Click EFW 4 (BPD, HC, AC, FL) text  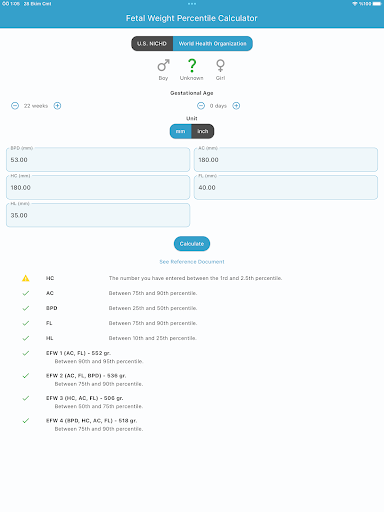point(92,421)
